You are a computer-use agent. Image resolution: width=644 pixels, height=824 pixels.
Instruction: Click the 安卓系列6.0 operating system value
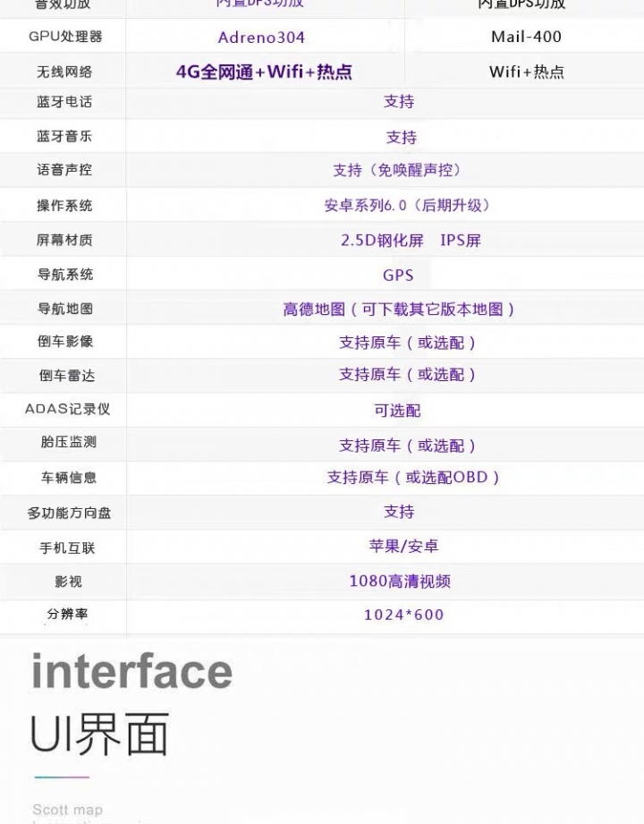(x=407, y=205)
